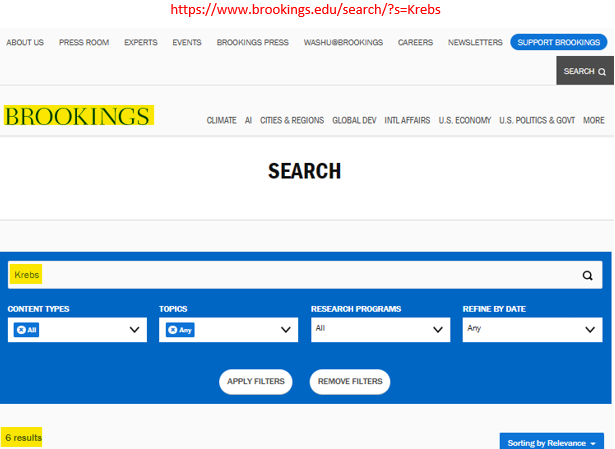The height and width of the screenshot is (449, 615).
Task: Select the Climate topic in navigation
Action: click(x=222, y=120)
